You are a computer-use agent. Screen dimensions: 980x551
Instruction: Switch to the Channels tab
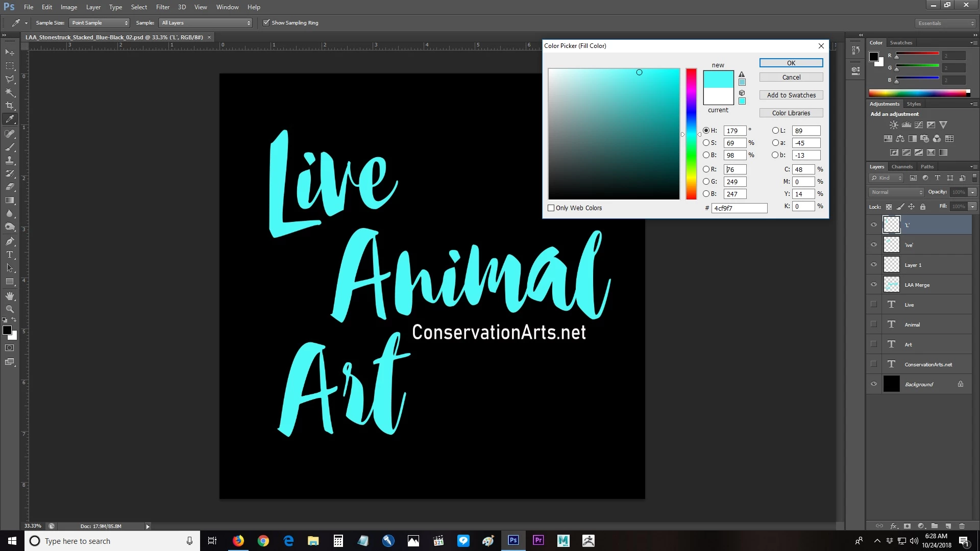902,167
